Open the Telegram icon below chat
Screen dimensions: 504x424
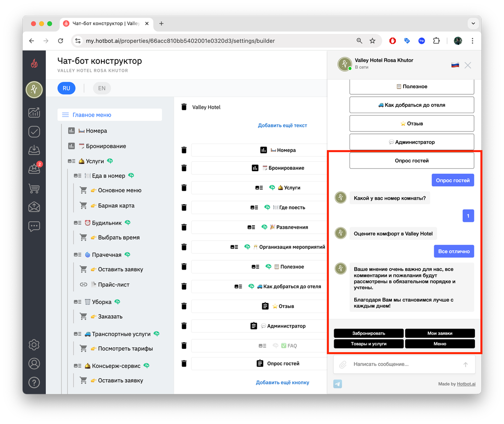(x=338, y=384)
